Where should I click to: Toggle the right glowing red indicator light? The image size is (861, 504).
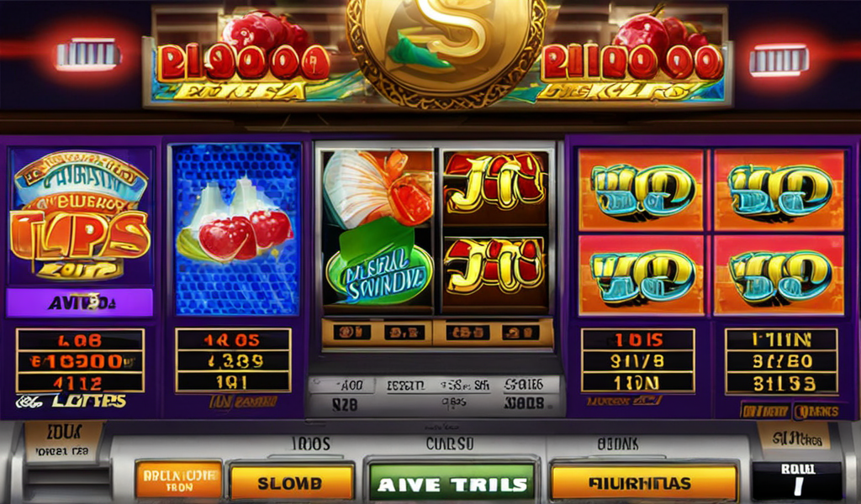point(779,60)
